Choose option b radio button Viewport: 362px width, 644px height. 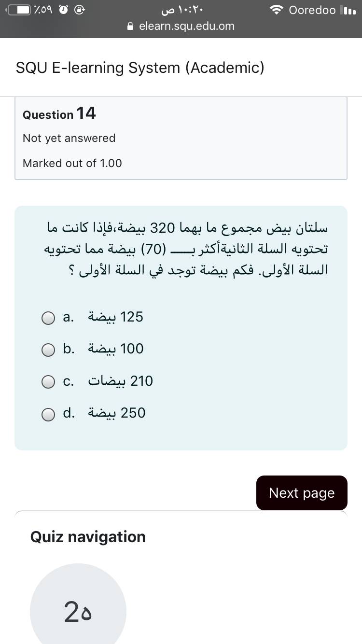48,350
